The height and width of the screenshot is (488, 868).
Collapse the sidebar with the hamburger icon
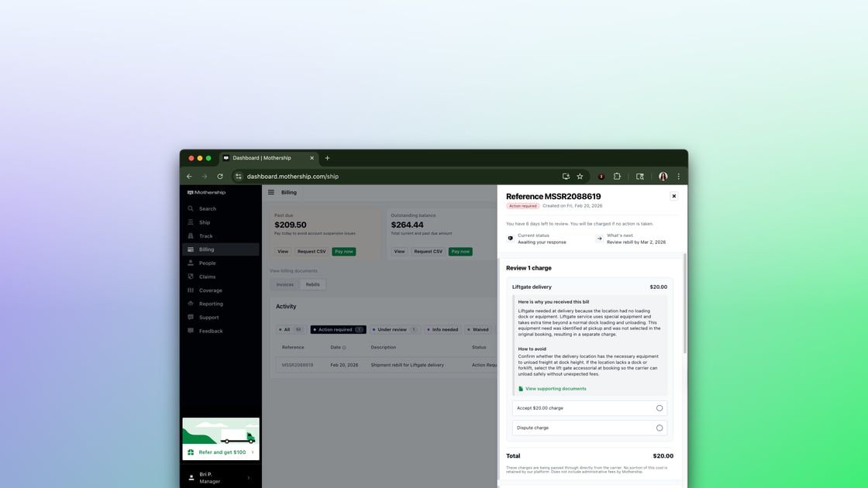[x=270, y=192]
